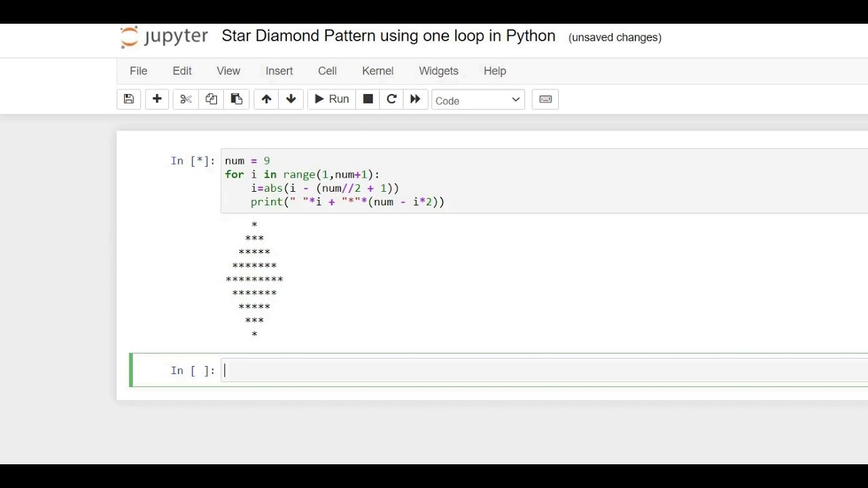Select the first cell via "In [*]:" prompt
The height and width of the screenshot is (488, 868).
pos(193,161)
